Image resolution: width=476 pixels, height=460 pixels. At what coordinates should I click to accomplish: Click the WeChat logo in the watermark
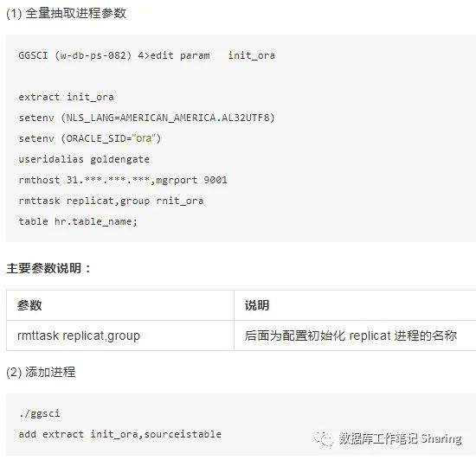tap(323, 438)
